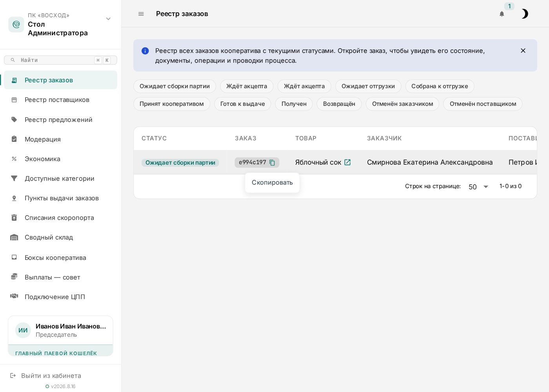
Task: Click Ожидает сборки партии status badge in row
Action: click(x=180, y=163)
